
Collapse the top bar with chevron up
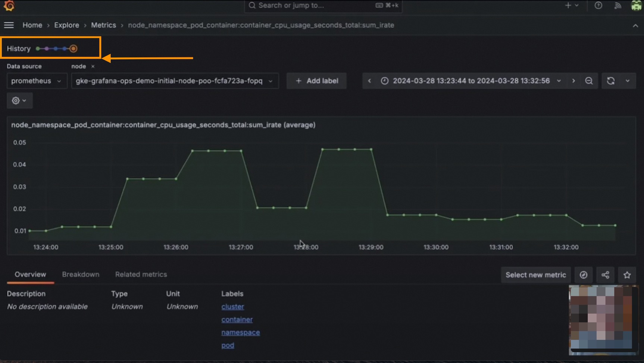[635, 25]
